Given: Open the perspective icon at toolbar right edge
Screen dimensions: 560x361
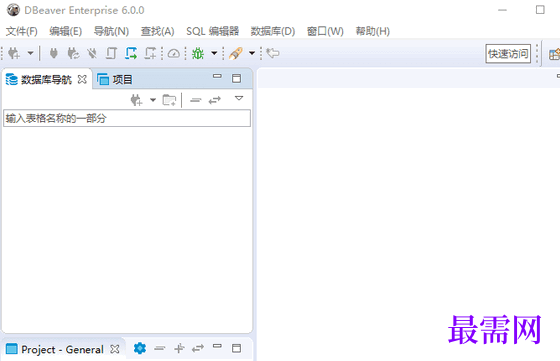Looking at the screenshot, I should (555, 54).
